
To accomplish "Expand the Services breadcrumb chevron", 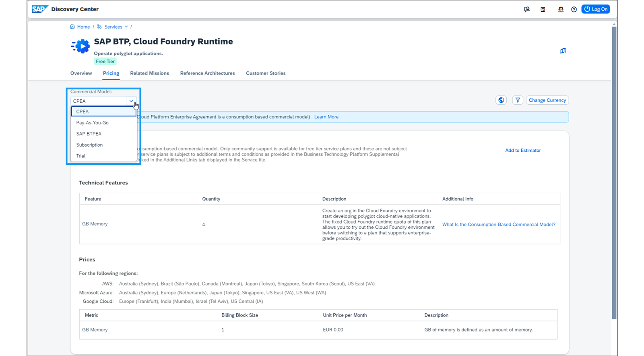I will [126, 27].
